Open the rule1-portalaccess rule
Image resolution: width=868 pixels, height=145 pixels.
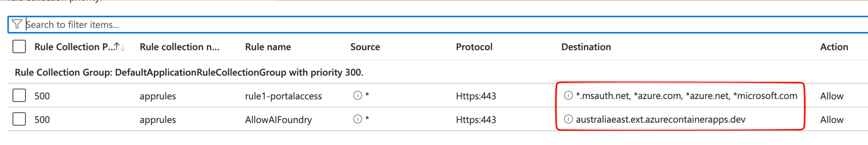click(x=283, y=96)
